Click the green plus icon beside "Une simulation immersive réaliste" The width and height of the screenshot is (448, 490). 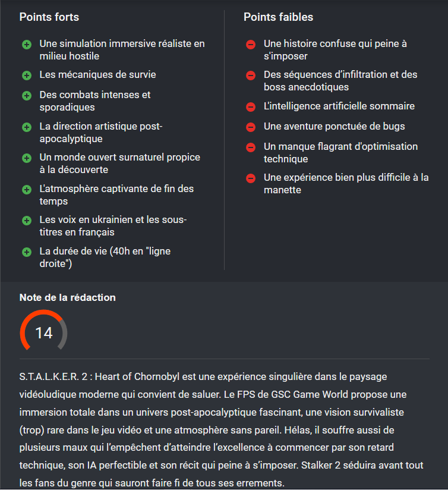click(x=27, y=45)
